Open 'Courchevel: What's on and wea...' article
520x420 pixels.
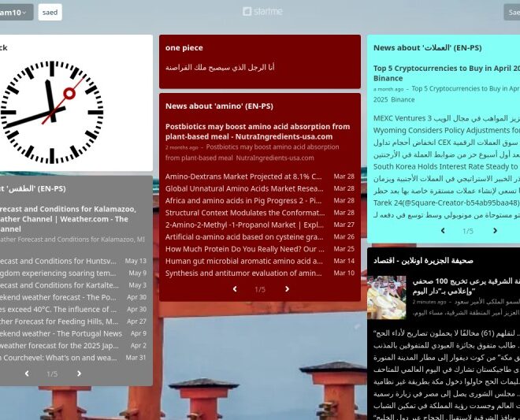[58, 358]
